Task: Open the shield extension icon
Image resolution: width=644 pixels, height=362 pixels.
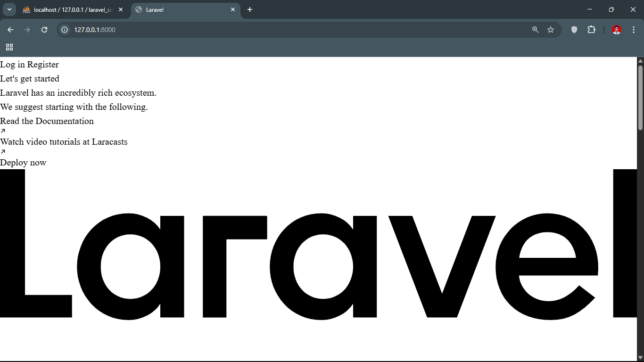Action: pos(574,30)
